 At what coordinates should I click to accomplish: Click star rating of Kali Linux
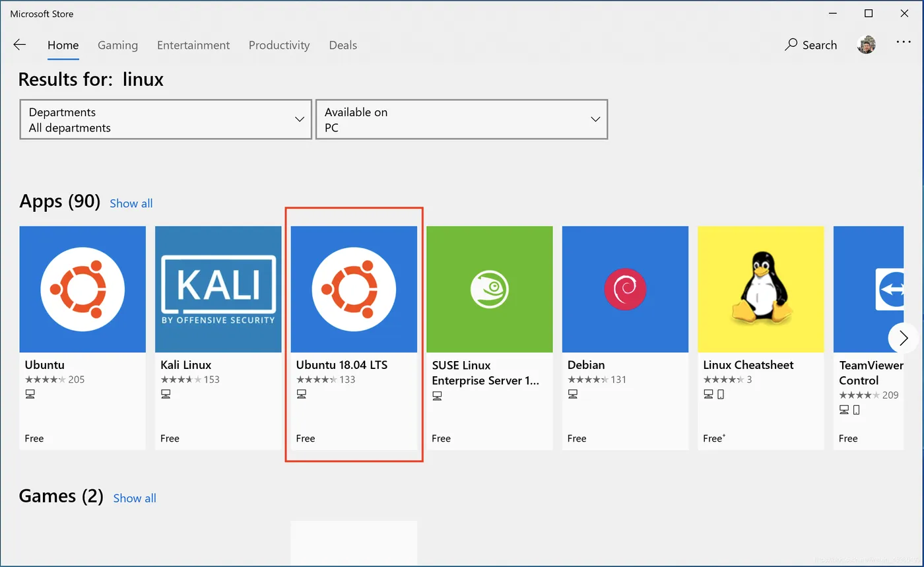tap(181, 380)
